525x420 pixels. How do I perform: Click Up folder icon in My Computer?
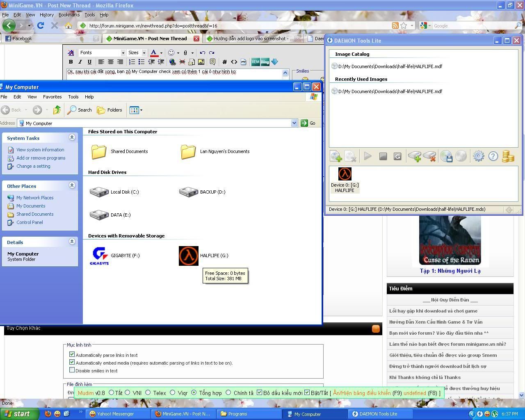(x=57, y=110)
